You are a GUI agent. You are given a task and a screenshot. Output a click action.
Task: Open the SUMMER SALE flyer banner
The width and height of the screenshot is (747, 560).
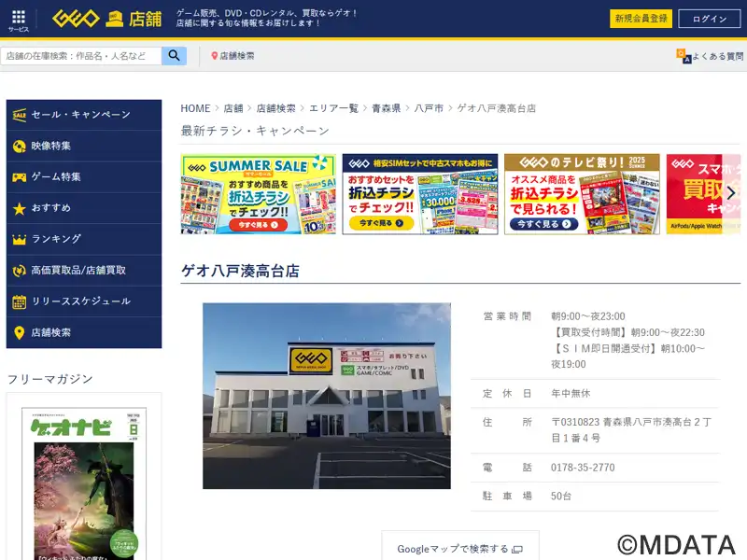(259, 194)
